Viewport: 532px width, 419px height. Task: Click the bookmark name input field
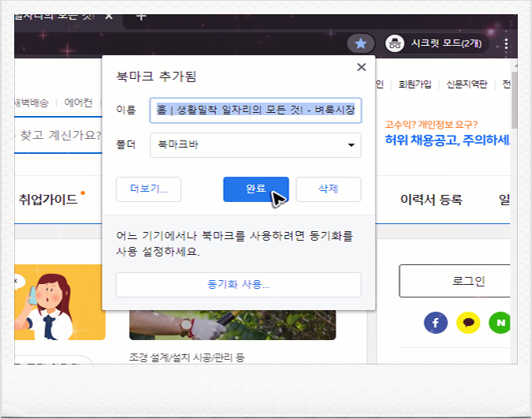pos(256,110)
